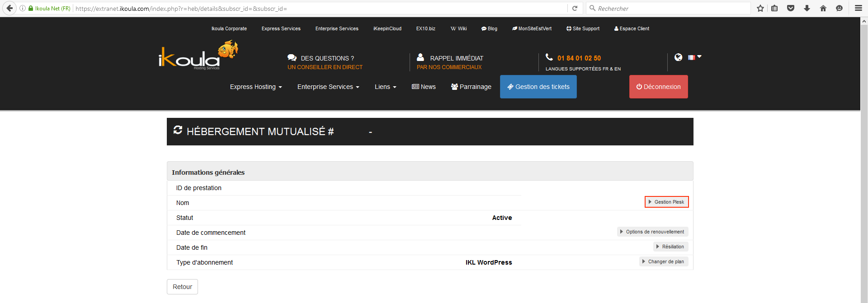Image resolution: width=868 pixels, height=303 pixels.
Task: Open the language flag dropdown
Action: tap(694, 57)
